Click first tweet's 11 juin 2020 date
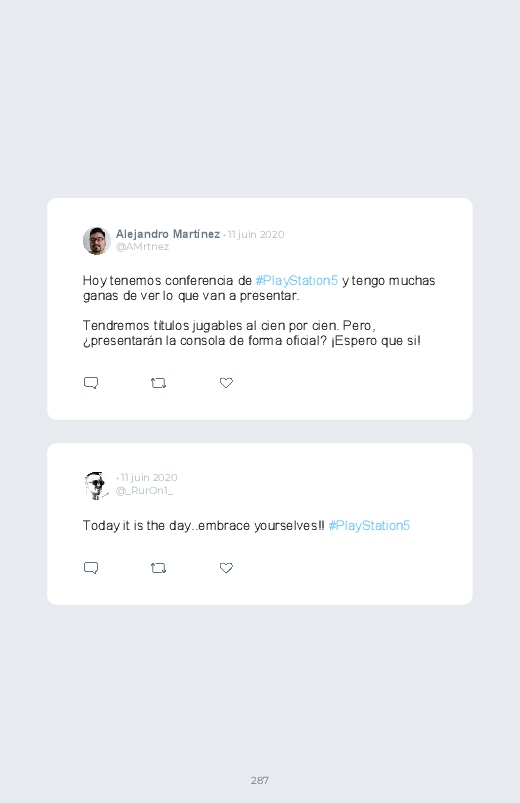This screenshot has height=803, width=520. coord(256,235)
